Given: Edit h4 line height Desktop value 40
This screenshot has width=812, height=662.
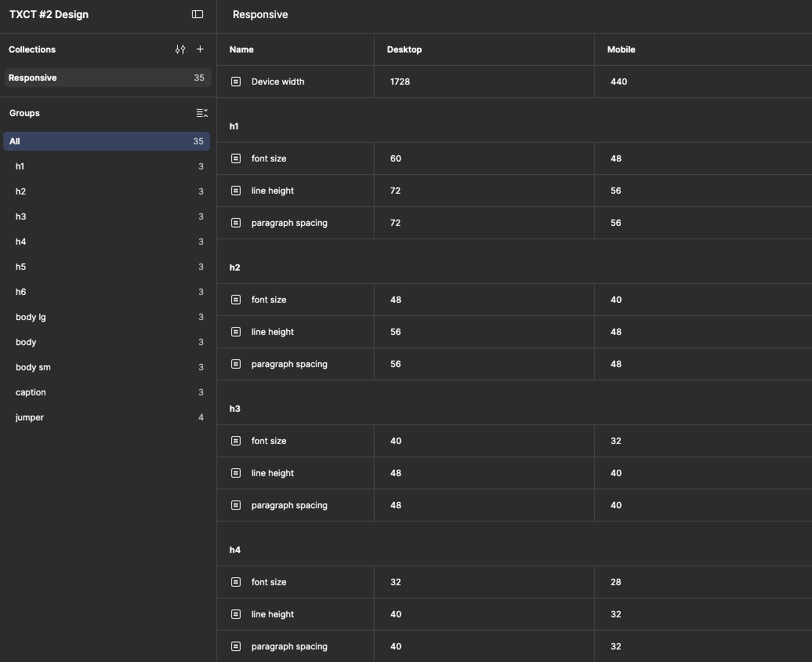Looking at the screenshot, I should pos(484,614).
